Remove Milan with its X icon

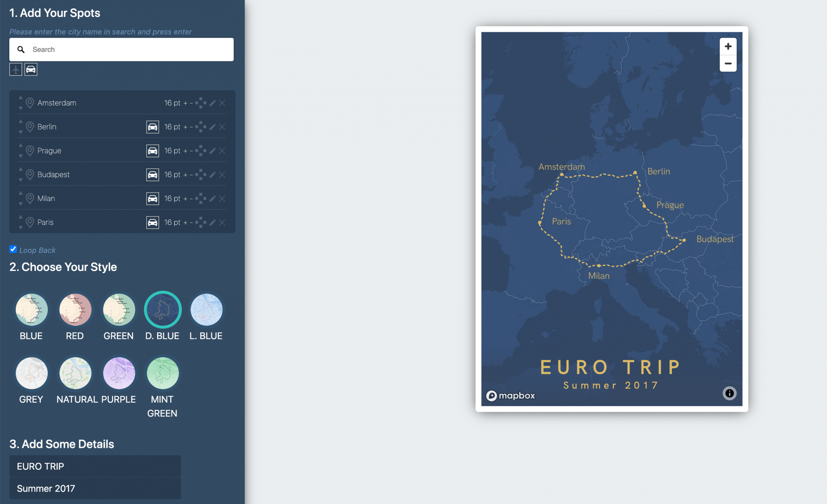tap(222, 198)
